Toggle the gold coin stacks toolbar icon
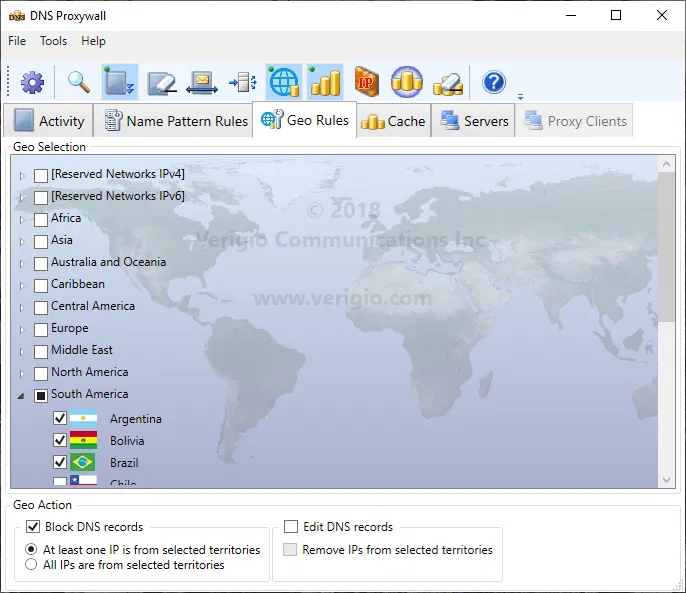The image size is (686, 593). point(325,82)
